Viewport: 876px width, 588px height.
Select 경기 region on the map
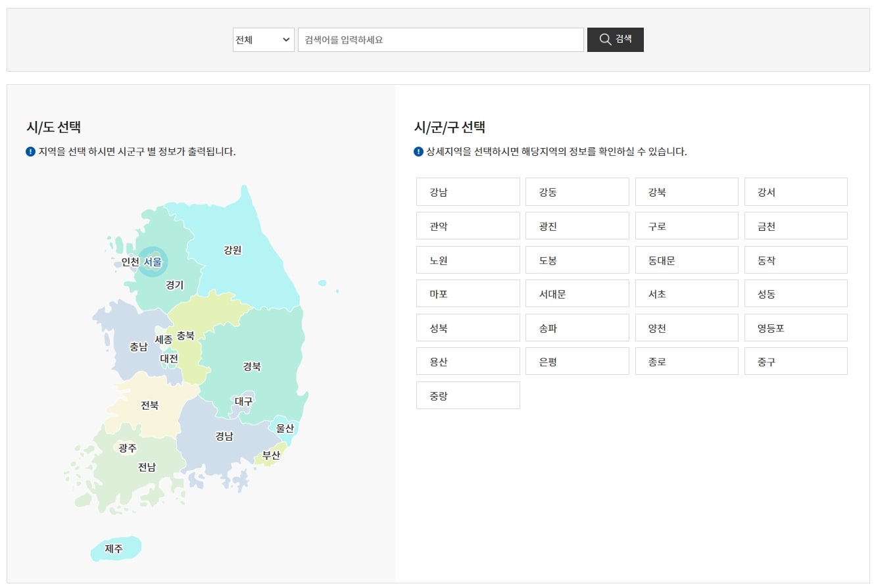(x=174, y=285)
